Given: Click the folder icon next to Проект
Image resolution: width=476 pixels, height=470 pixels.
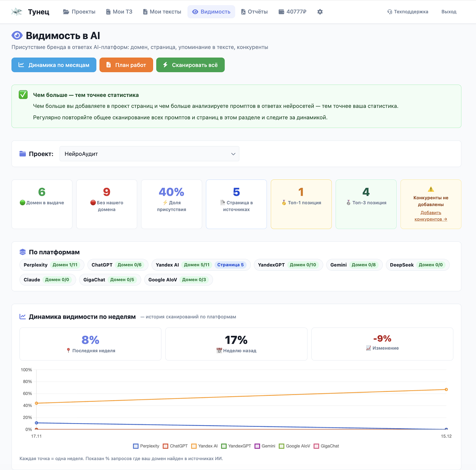Looking at the screenshot, I should (23, 154).
